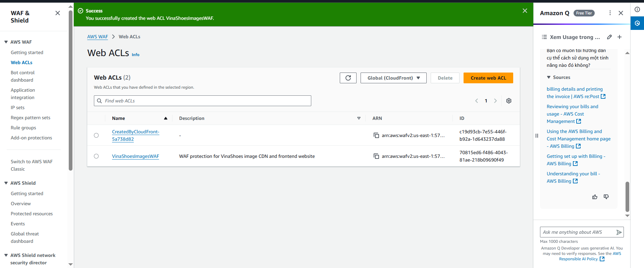Click thumbs down on Amazon Q answer
Viewport: 644px width, 268px height.
point(606,197)
